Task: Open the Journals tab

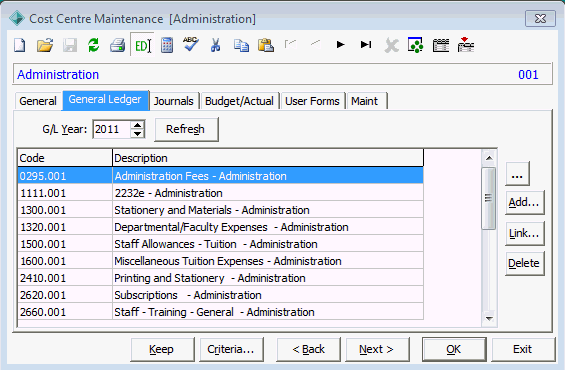Action: click(174, 101)
